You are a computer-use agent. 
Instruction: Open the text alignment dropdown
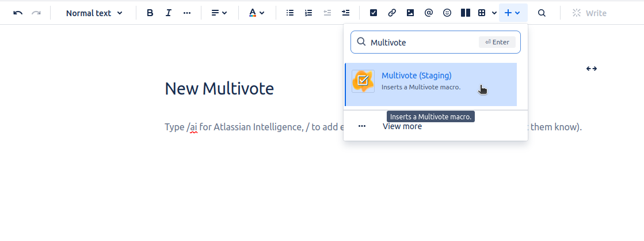click(219, 13)
